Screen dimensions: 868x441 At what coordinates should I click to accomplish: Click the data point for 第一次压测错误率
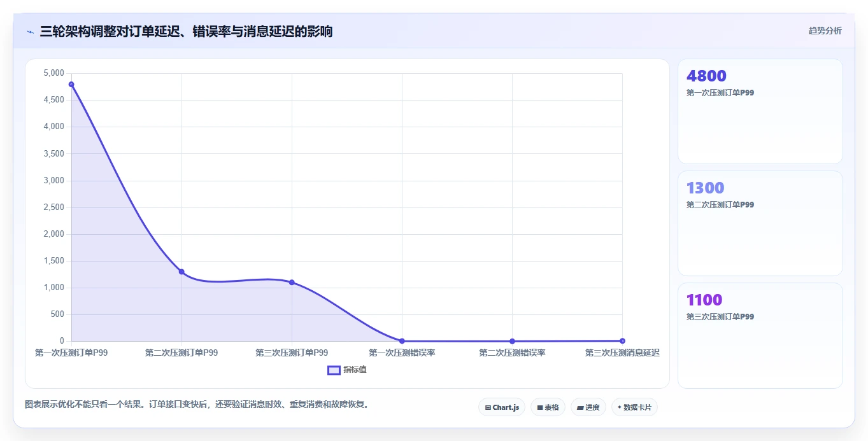pos(402,341)
